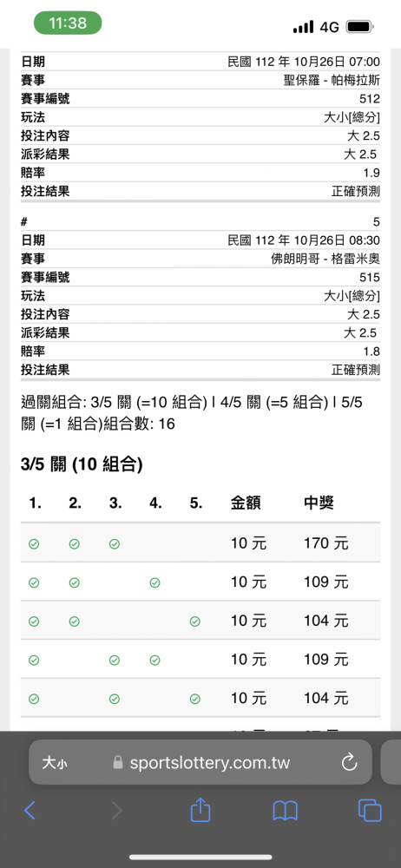Tap column 5 checkmark in first 104 元 row
This screenshot has width=401, height=868.
[194, 621]
